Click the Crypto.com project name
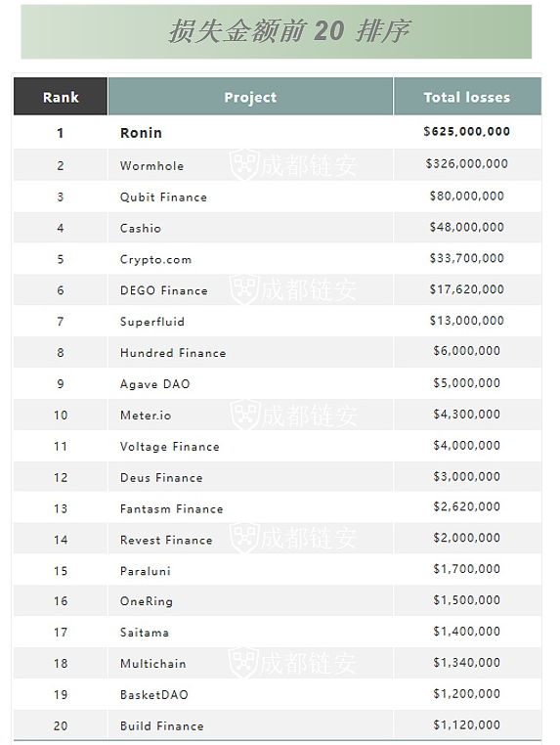 pos(155,259)
